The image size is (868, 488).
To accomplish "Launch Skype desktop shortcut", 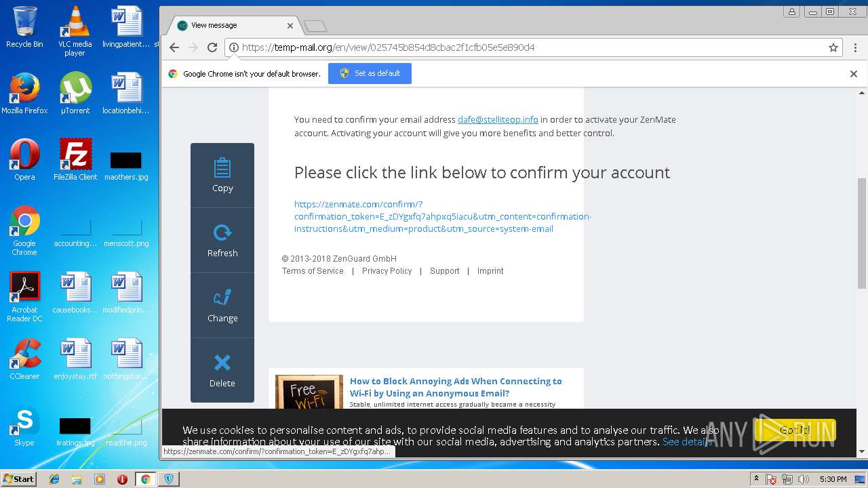I will 24,426.
